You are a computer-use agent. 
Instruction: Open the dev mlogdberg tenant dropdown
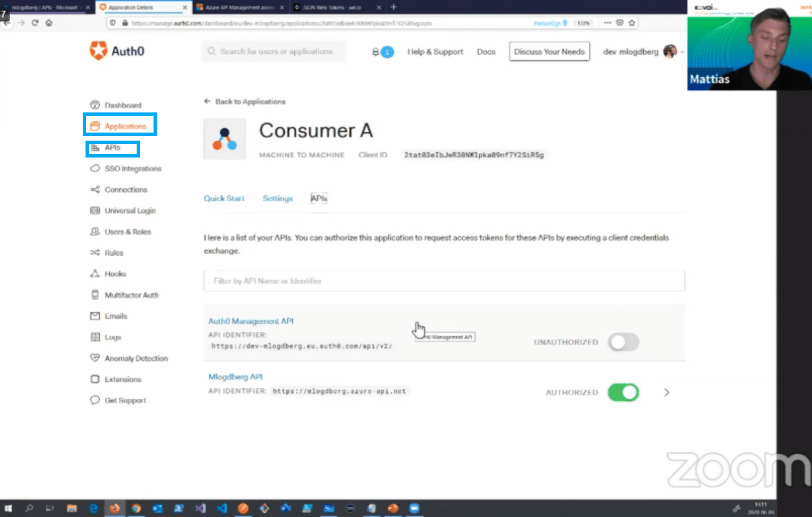(644, 52)
